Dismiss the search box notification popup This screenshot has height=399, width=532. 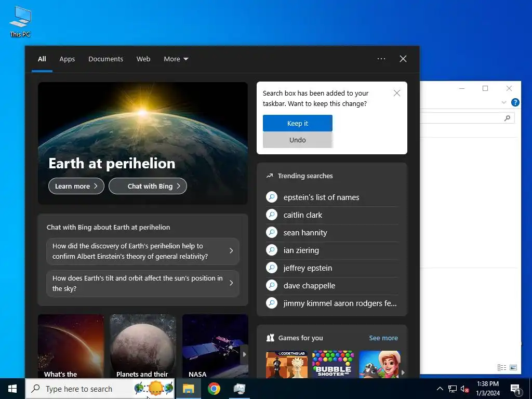pyautogui.click(x=396, y=93)
